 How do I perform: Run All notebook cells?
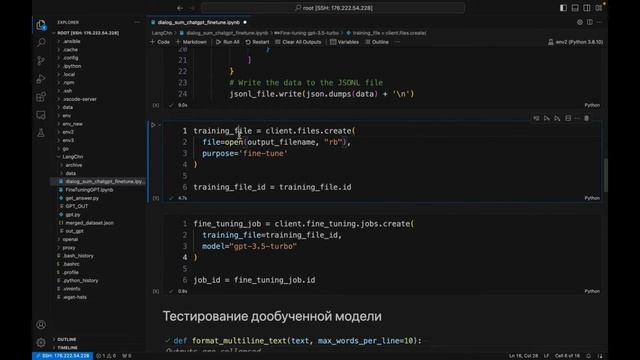point(228,42)
